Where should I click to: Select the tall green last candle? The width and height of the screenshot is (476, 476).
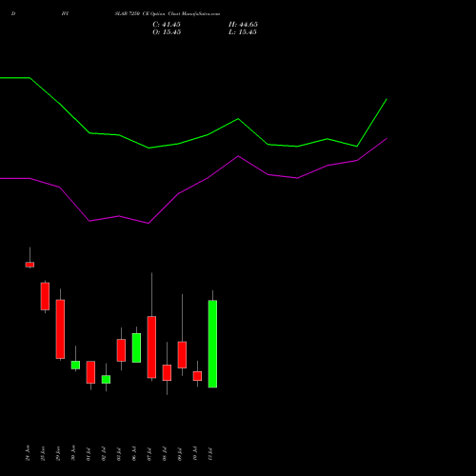click(212, 344)
